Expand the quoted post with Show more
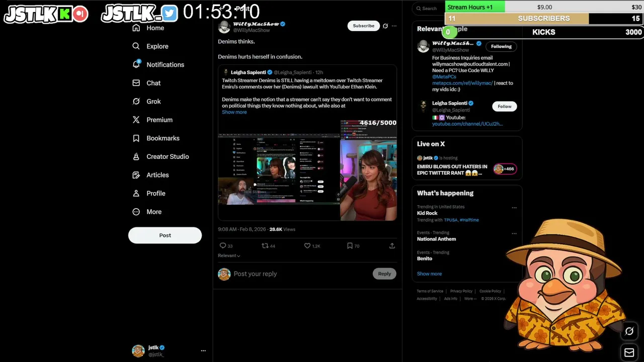This screenshot has width=644, height=362. [234, 112]
